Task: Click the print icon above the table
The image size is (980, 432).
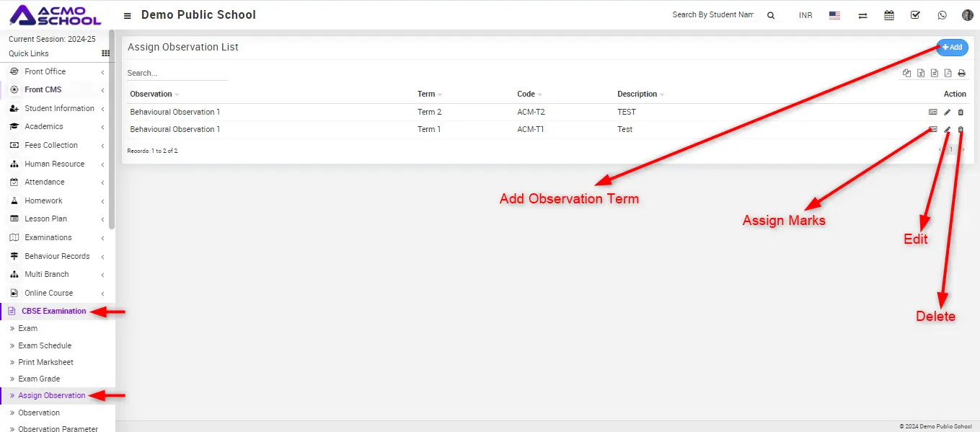Action: point(961,74)
